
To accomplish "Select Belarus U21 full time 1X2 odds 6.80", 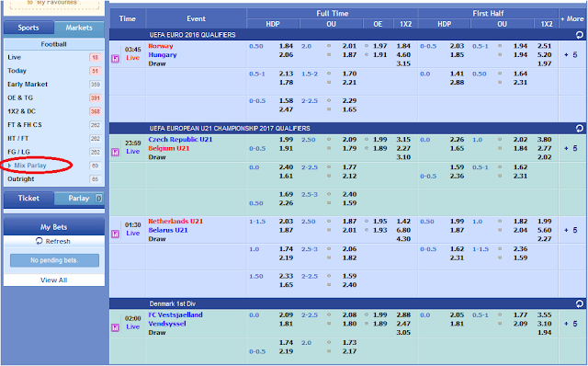I will pyautogui.click(x=403, y=230).
